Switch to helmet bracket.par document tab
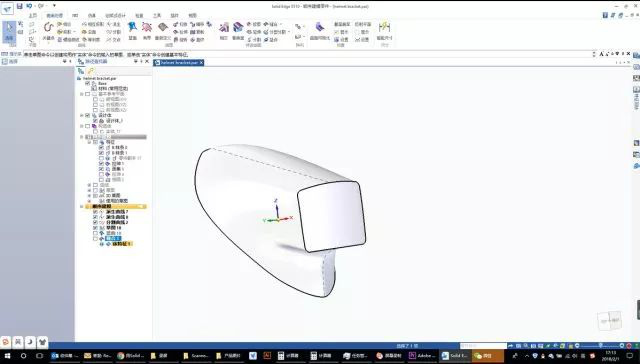 pyautogui.click(x=179, y=62)
